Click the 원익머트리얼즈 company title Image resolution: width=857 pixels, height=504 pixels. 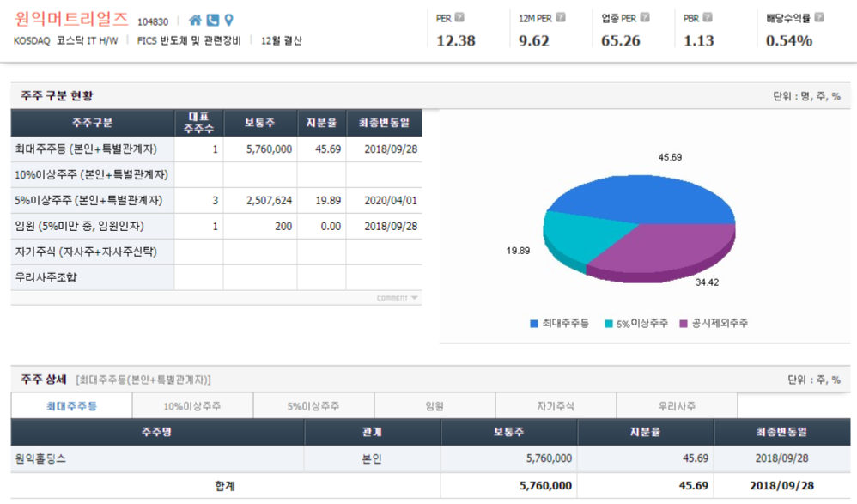coord(71,19)
